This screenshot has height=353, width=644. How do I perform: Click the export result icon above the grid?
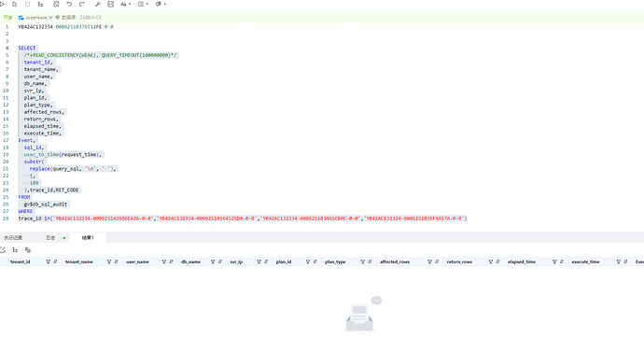pos(3,250)
